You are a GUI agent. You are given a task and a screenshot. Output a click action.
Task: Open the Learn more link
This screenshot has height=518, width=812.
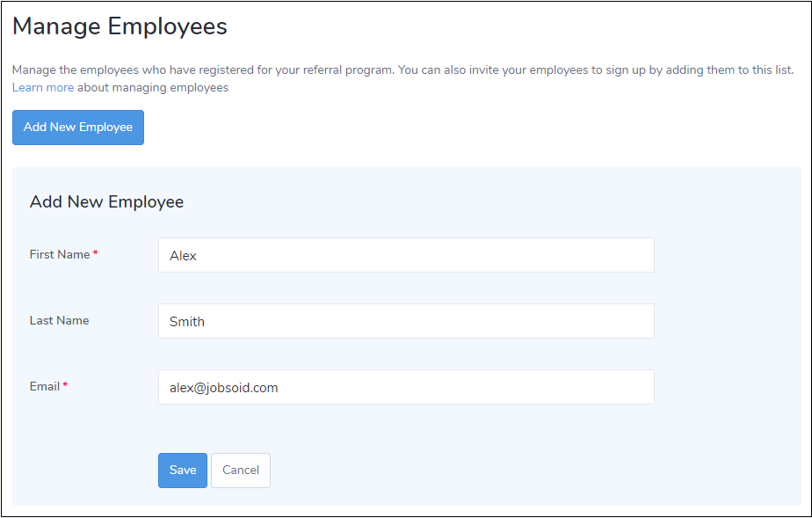click(43, 88)
